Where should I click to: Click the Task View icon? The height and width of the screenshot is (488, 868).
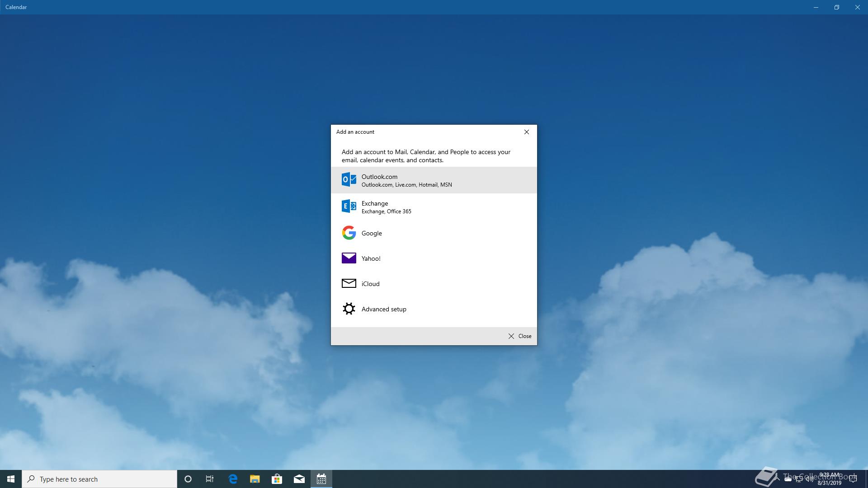pos(210,479)
